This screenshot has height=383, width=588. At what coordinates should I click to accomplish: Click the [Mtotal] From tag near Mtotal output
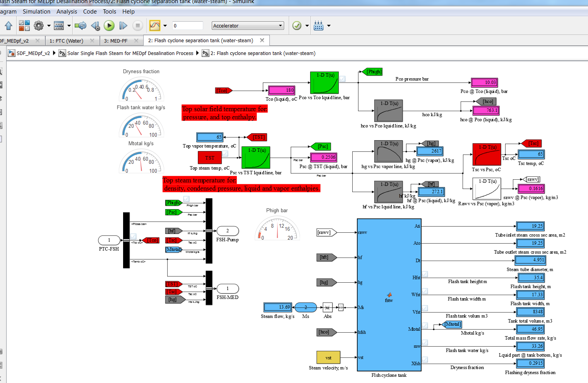(452, 325)
